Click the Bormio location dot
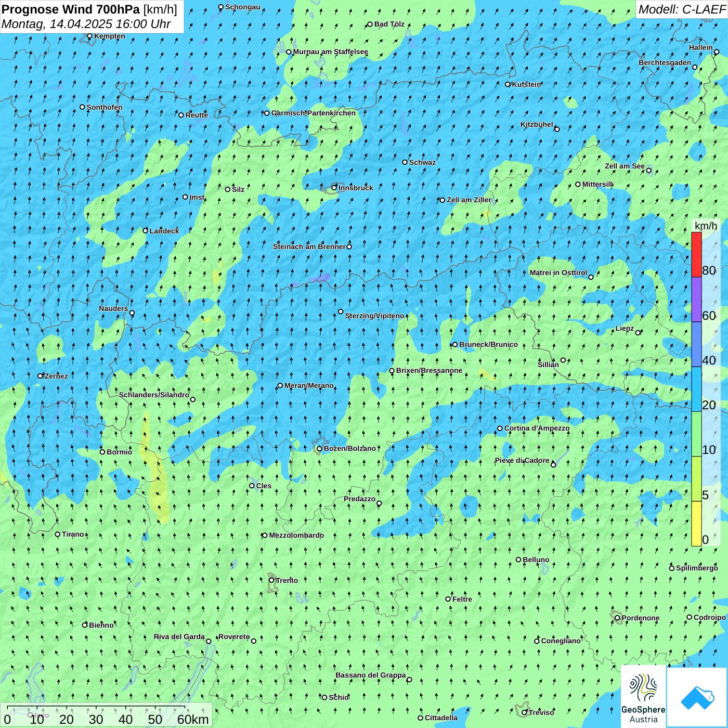Image resolution: width=728 pixels, height=728 pixels. pos(102,452)
